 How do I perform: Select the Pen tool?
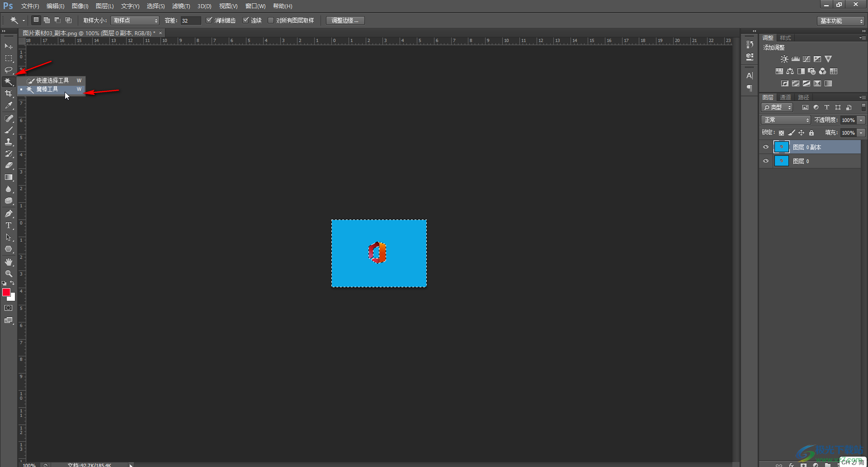click(9, 214)
